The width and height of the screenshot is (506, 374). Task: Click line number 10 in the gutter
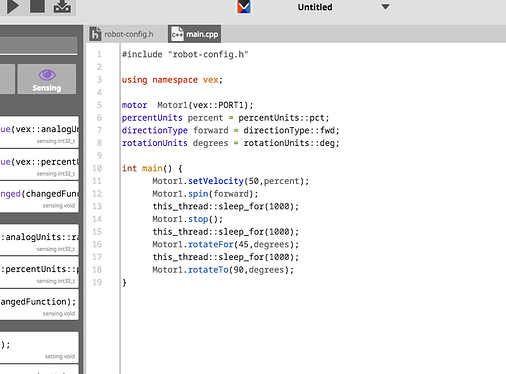97,168
